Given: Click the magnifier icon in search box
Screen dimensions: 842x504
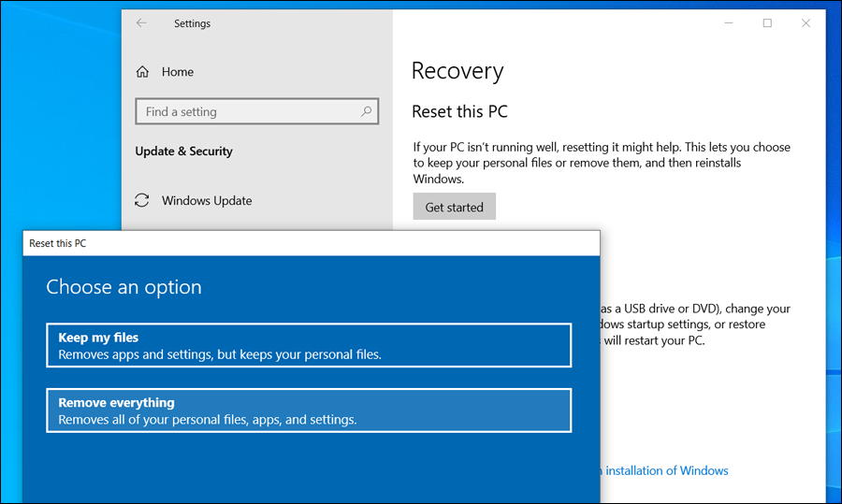Looking at the screenshot, I should coord(367,111).
